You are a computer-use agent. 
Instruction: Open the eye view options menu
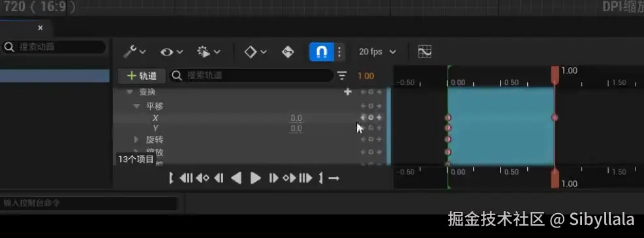[171, 52]
